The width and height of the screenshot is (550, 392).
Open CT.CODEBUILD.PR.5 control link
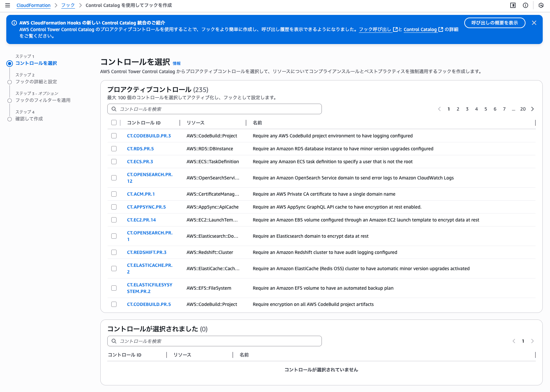pos(149,304)
